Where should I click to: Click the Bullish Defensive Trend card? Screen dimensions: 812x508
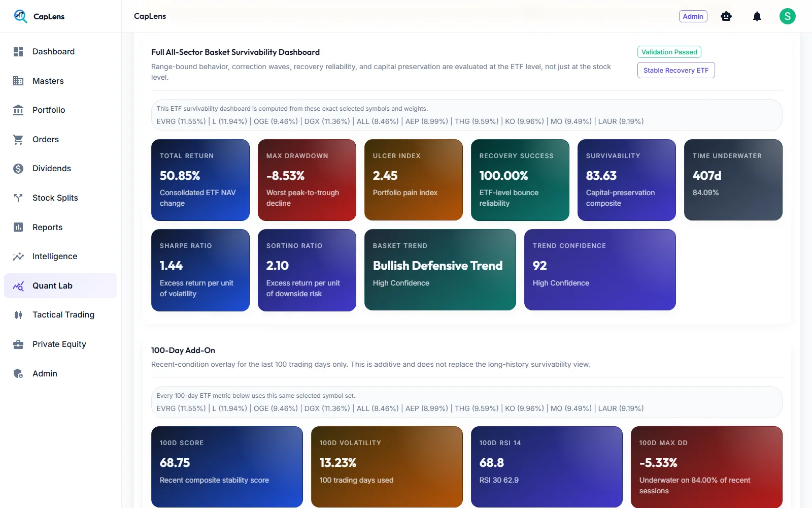coord(440,270)
